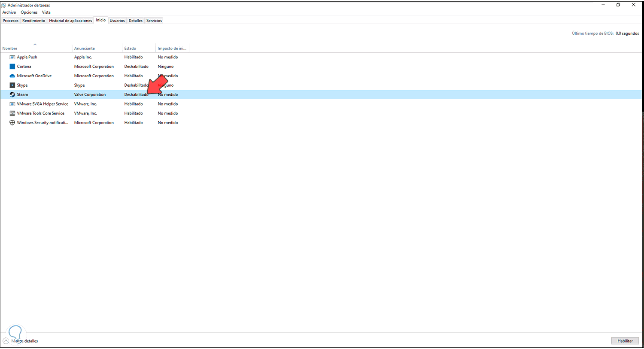Click No medido impact in Apple Push row

coord(168,57)
